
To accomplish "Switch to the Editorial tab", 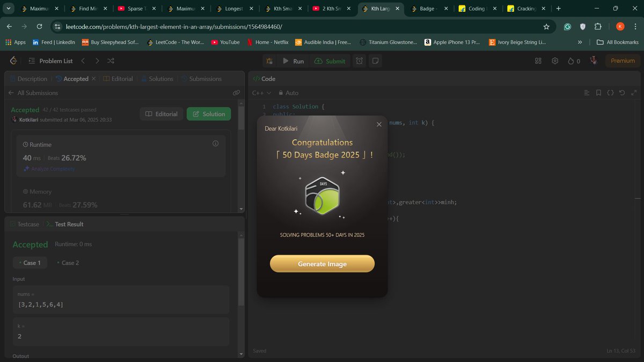I will click(118, 78).
